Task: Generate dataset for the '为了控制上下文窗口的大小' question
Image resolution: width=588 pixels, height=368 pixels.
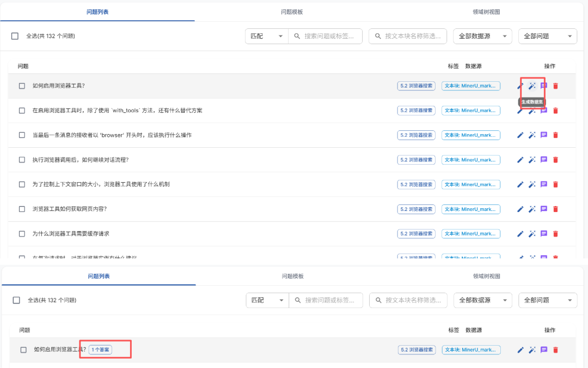Action: coord(532,184)
